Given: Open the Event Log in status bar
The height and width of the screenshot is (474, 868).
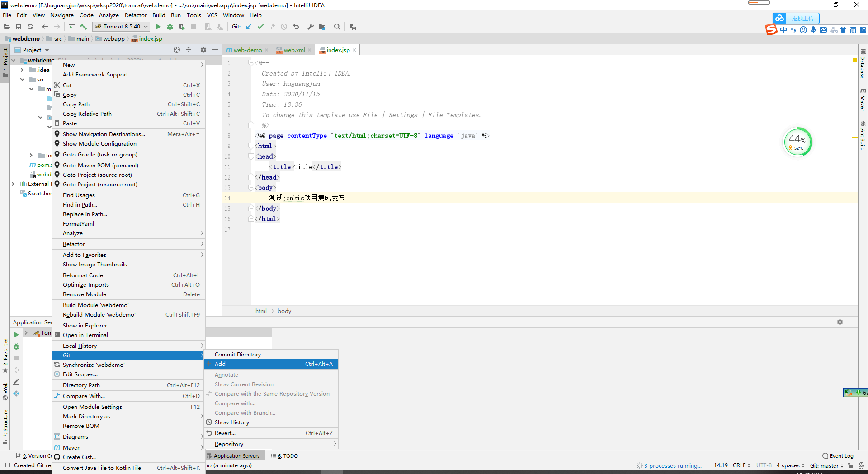Looking at the screenshot, I should click(838, 456).
